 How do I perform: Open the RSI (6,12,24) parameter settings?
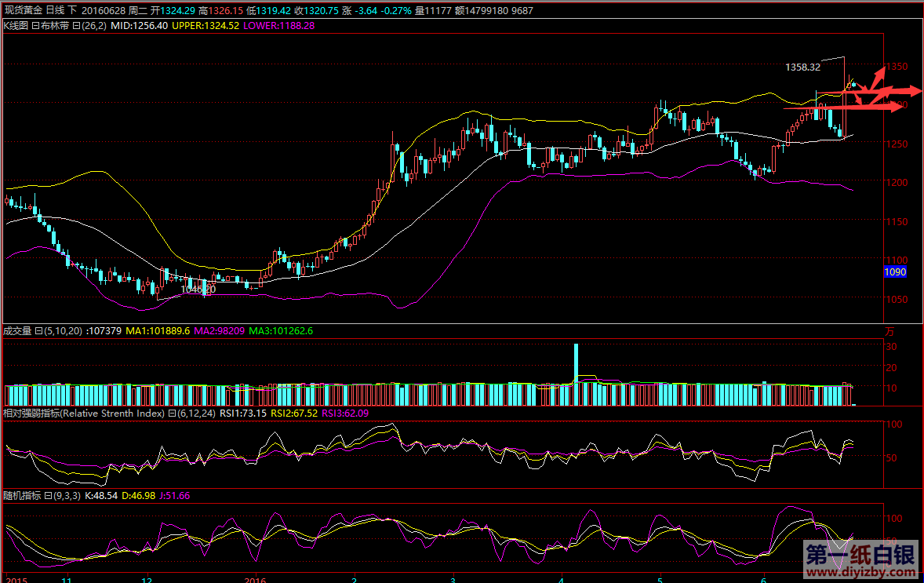click(195, 414)
